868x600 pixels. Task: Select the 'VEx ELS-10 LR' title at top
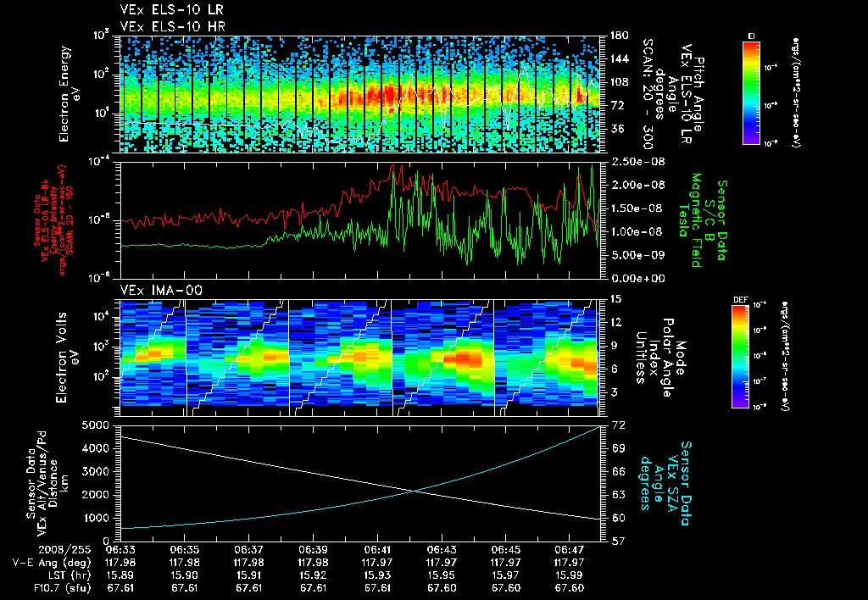click(171, 9)
